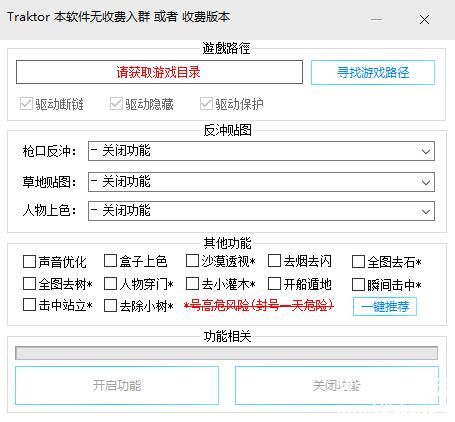This screenshot has height=422, width=455.
Task: Click the 一键推荐 button
Action: pos(385,306)
